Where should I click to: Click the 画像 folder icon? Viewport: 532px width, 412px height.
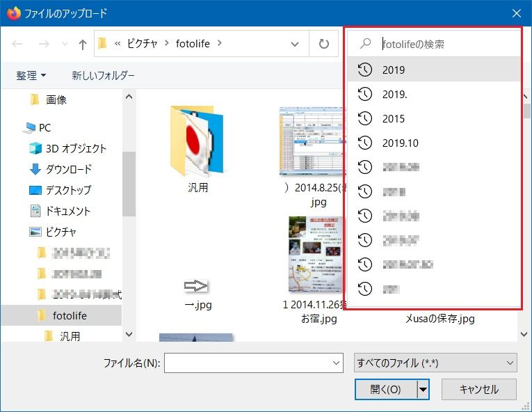35,100
